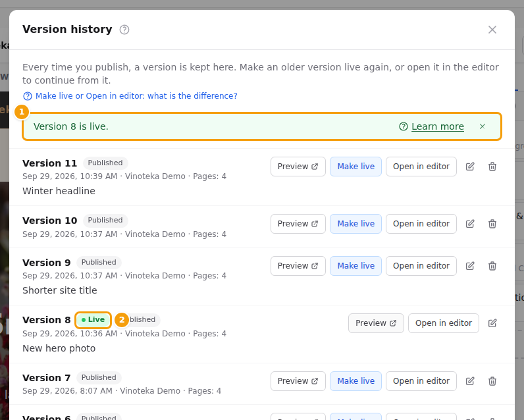Select the 'Winter headline' note text
Screen dimensions: 524x420
coord(59,191)
